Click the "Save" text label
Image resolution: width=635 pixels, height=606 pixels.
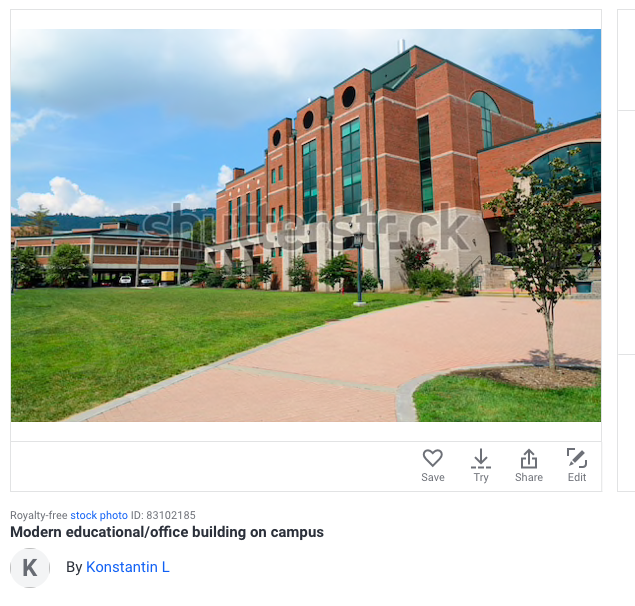tap(433, 477)
